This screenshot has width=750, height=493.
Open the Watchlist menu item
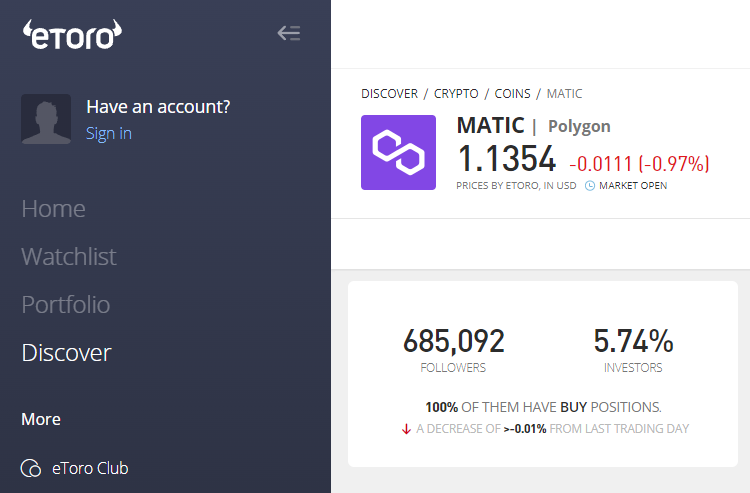(69, 256)
